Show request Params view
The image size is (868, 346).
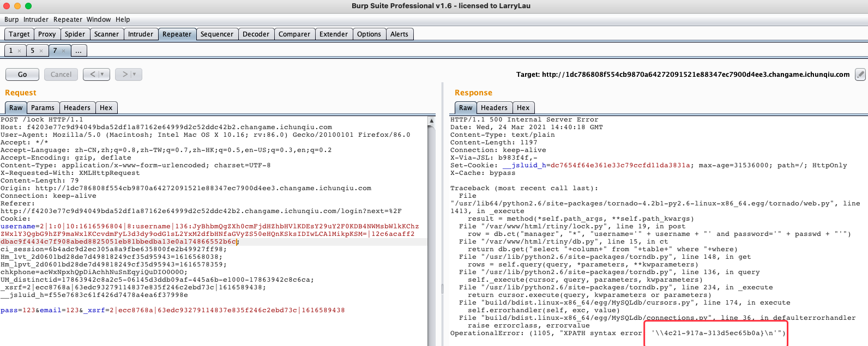click(x=43, y=107)
